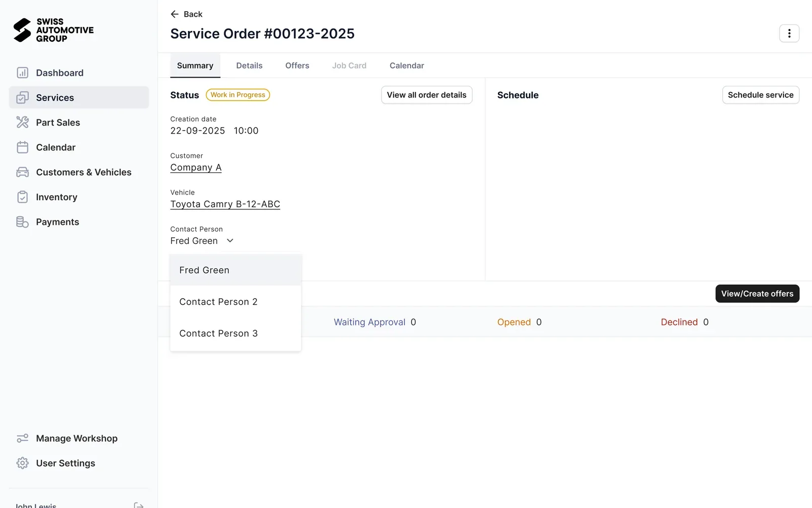Image resolution: width=812 pixels, height=508 pixels.
Task: Click the creation date 22-09-2025
Action: click(197, 131)
